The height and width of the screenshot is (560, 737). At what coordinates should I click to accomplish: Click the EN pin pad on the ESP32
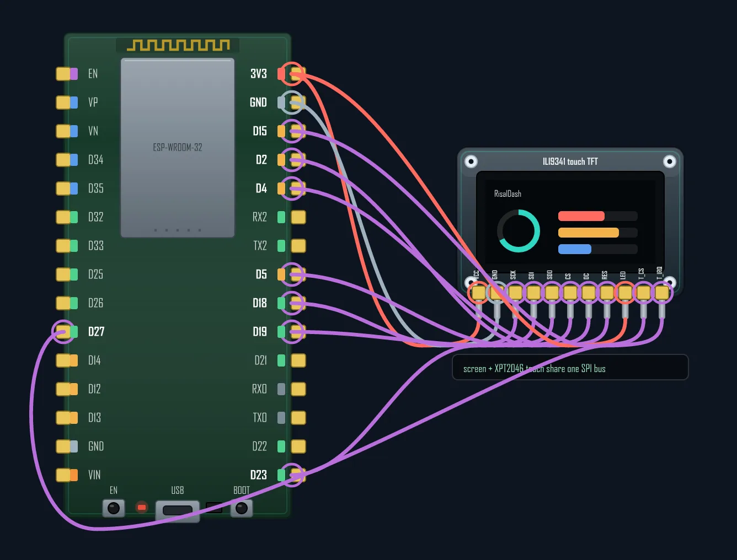point(63,74)
